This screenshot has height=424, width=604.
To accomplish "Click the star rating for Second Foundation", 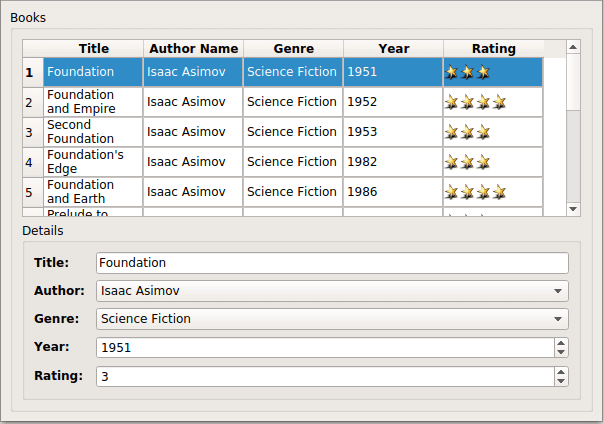I will coord(468,132).
